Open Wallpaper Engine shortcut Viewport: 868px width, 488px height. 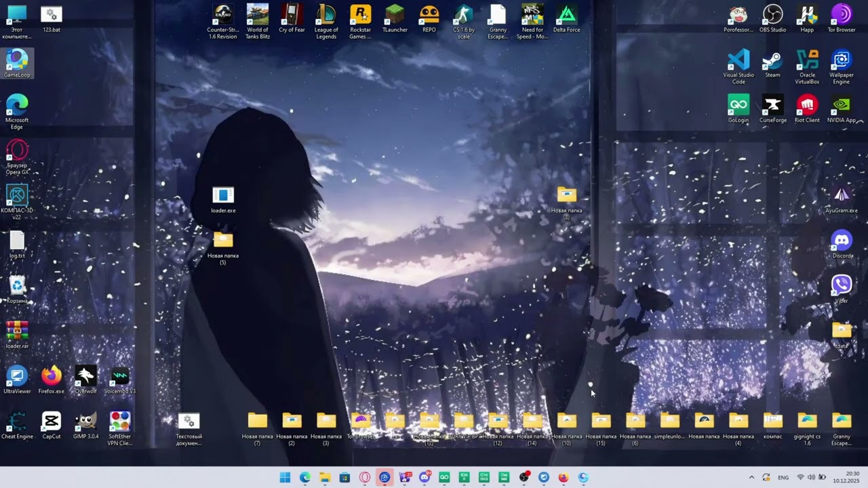(842, 67)
